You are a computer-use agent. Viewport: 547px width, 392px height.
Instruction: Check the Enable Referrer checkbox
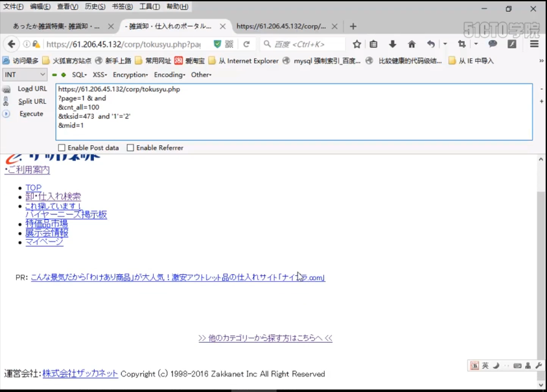(129, 147)
